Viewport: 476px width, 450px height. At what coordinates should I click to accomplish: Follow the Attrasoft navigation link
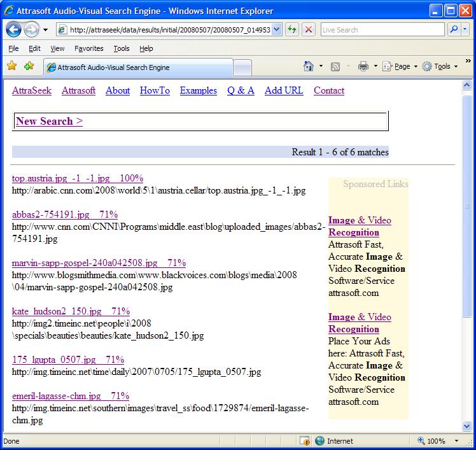click(79, 90)
